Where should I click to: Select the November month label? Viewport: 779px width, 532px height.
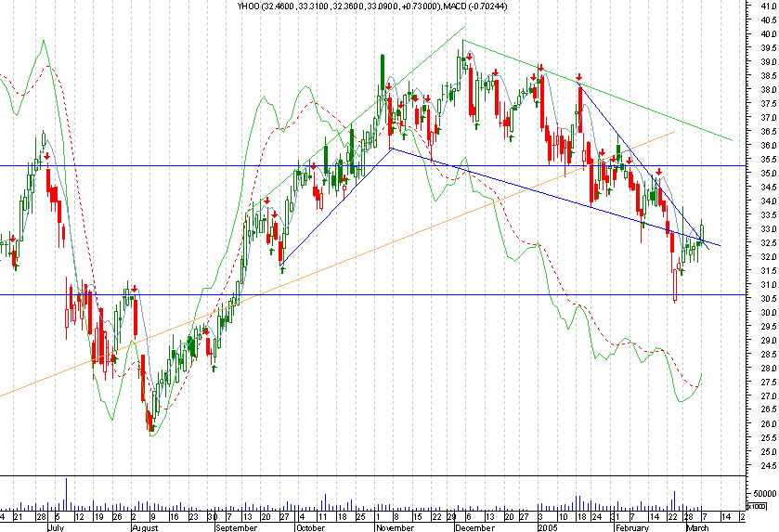[x=395, y=527]
